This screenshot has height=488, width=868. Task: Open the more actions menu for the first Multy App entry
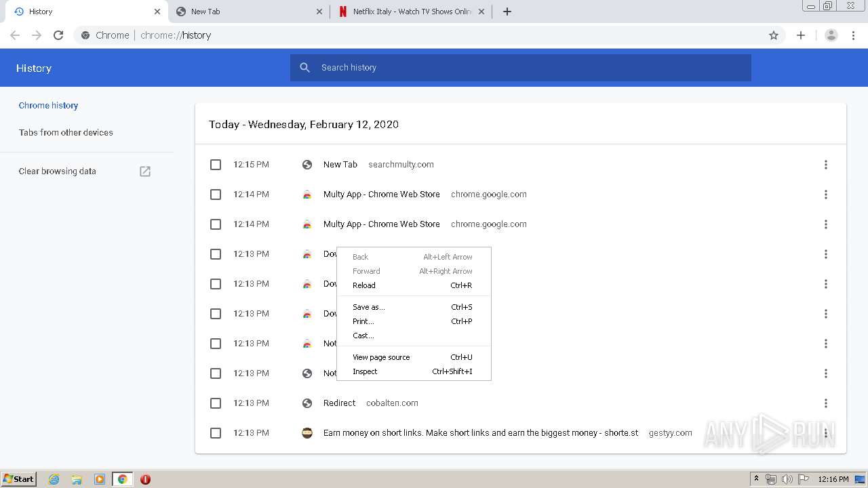tap(826, 195)
